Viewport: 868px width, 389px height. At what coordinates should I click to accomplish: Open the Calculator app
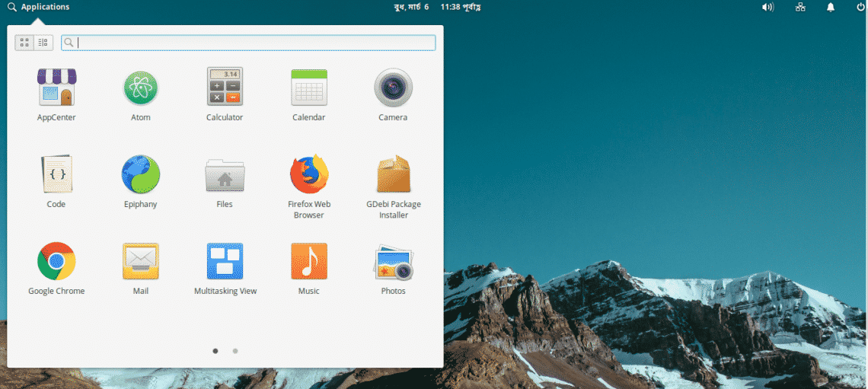pos(225,86)
